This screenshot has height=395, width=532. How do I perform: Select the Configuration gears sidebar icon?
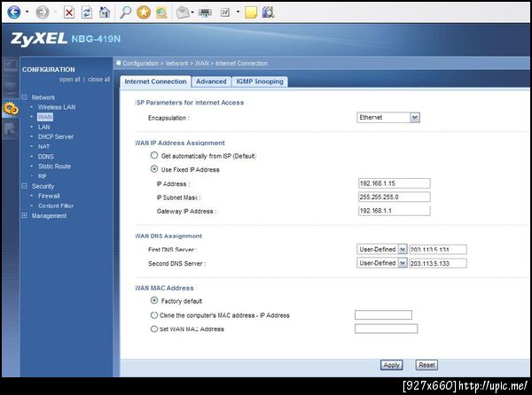pyautogui.click(x=11, y=109)
